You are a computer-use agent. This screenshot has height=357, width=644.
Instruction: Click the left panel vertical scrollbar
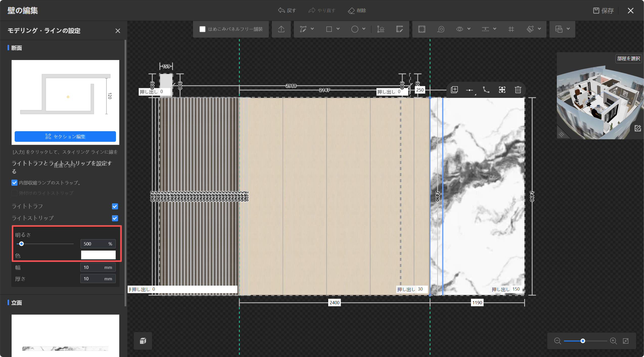point(125,173)
